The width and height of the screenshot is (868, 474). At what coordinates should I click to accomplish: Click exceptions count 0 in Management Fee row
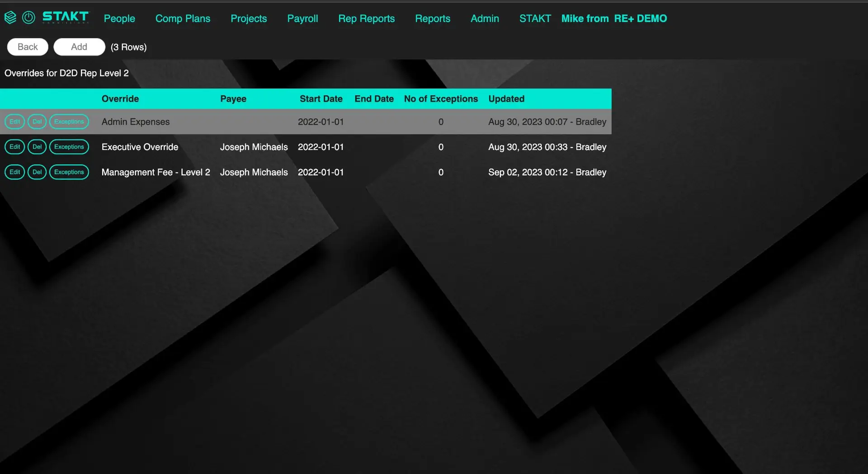pyautogui.click(x=441, y=173)
